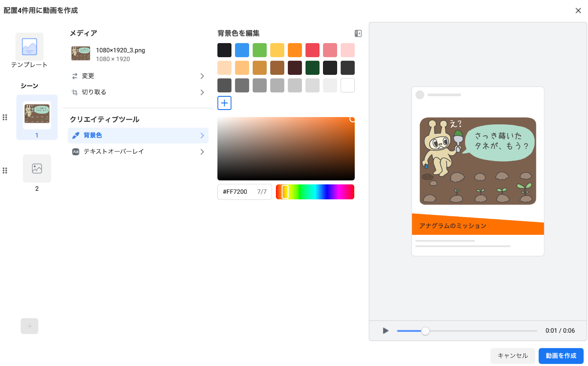
Task: Expand the 変更 media option
Action: coord(138,76)
